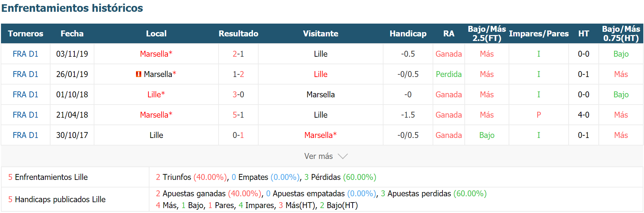The image size is (644, 213).
Task: Click visiting team Marsella* on 30/10/17 row
Action: [321, 135]
